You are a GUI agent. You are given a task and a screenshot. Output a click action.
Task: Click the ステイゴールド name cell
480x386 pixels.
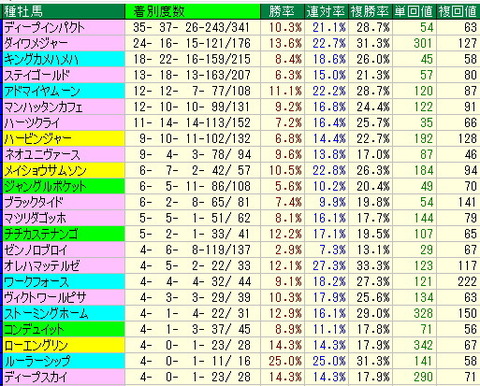(x=64, y=75)
